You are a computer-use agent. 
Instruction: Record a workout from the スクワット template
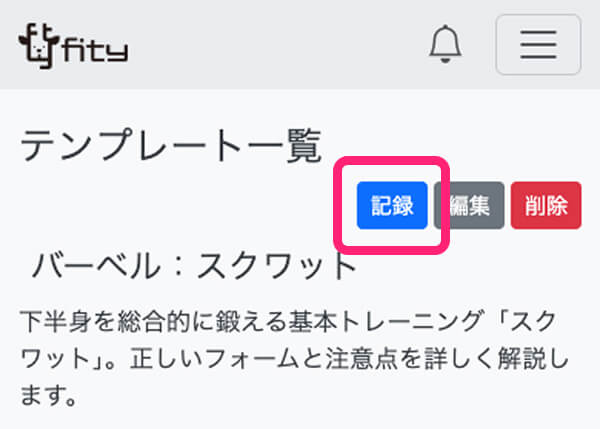coord(392,206)
